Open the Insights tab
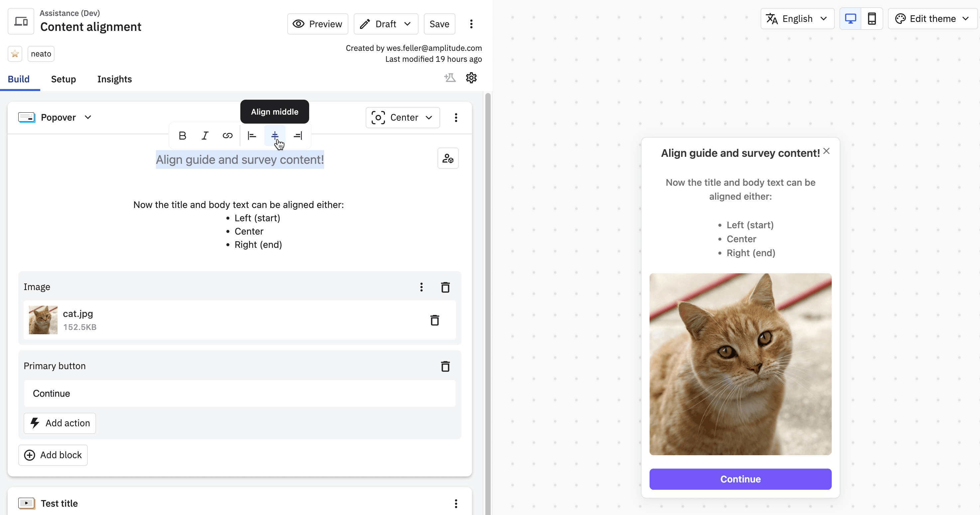The height and width of the screenshot is (515, 980). 114,79
